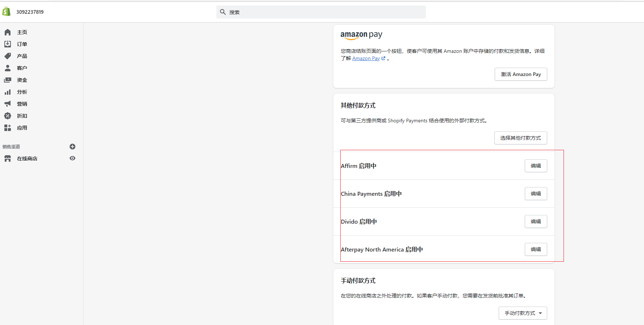This screenshot has width=644, height=325.
Task: Click the Home (主页) house icon
Action: [x=8, y=32]
